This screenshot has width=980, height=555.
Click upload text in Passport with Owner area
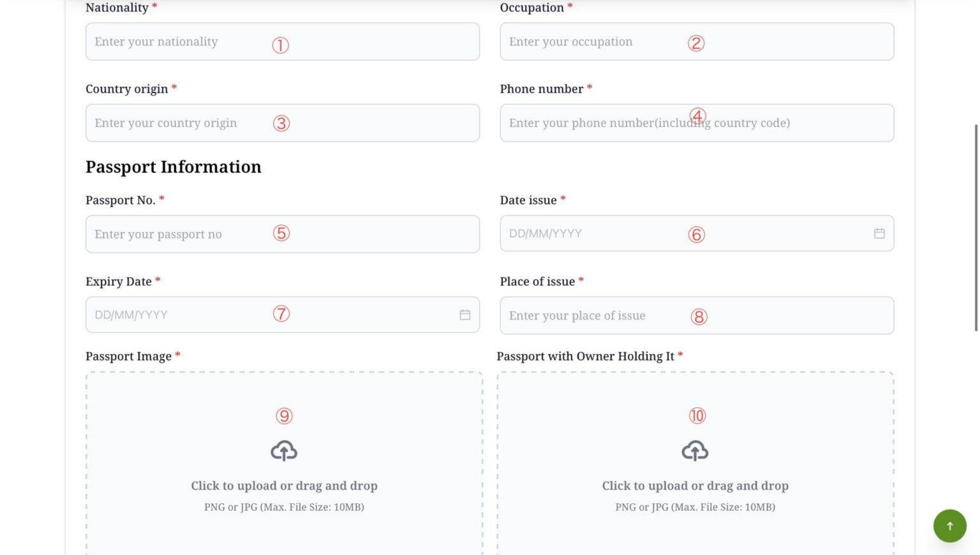695,486
